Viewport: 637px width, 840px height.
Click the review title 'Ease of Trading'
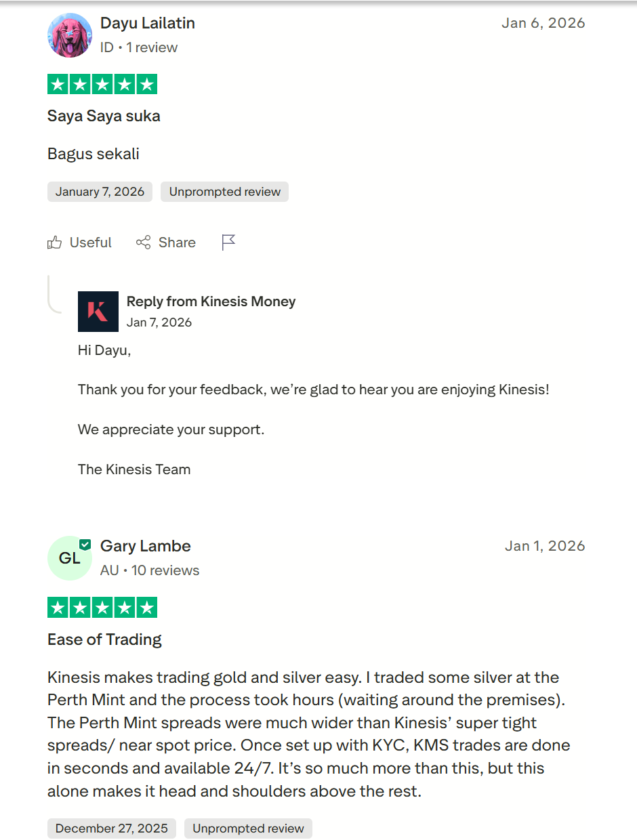tap(104, 639)
